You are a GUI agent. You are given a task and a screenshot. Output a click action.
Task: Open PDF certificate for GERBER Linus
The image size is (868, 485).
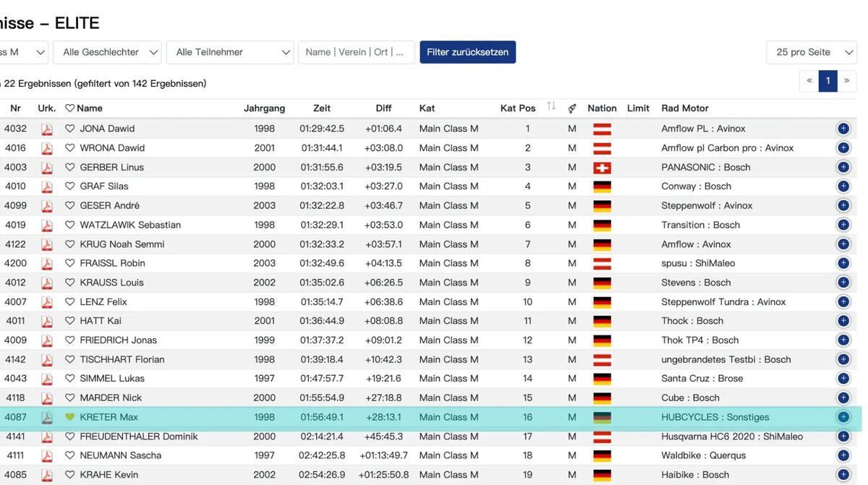pyautogui.click(x=47, y=167)
